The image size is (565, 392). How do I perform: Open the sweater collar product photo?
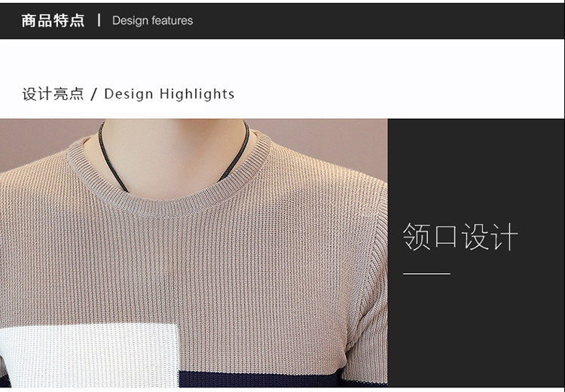coord(194,253)
